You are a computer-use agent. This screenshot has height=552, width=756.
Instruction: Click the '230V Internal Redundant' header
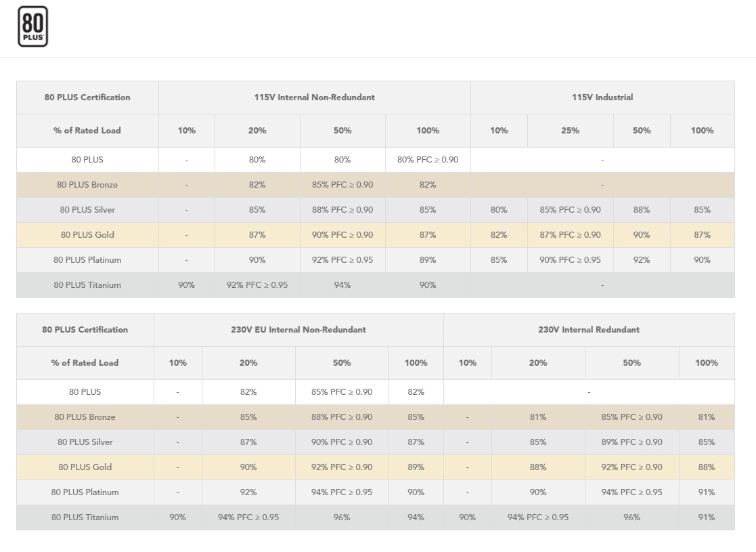point(589,330)
